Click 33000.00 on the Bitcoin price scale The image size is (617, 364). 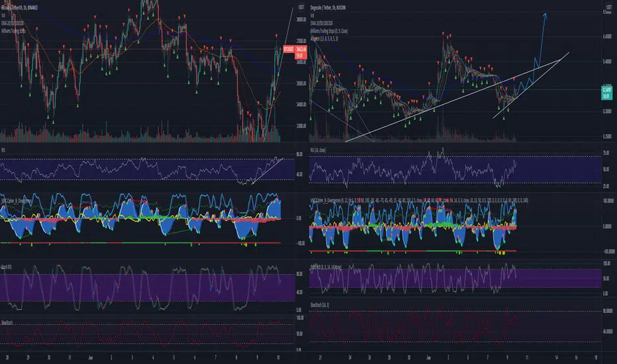point(301,126)
